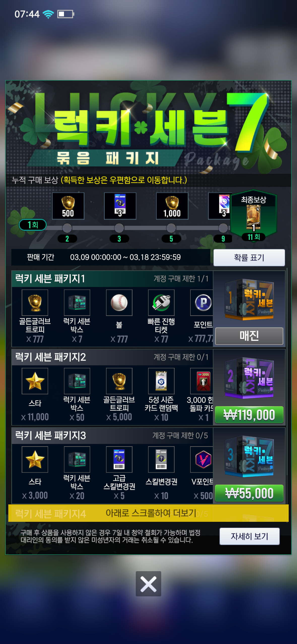
Task: Open 자세히 보기 details
Action: click(249, 536)
